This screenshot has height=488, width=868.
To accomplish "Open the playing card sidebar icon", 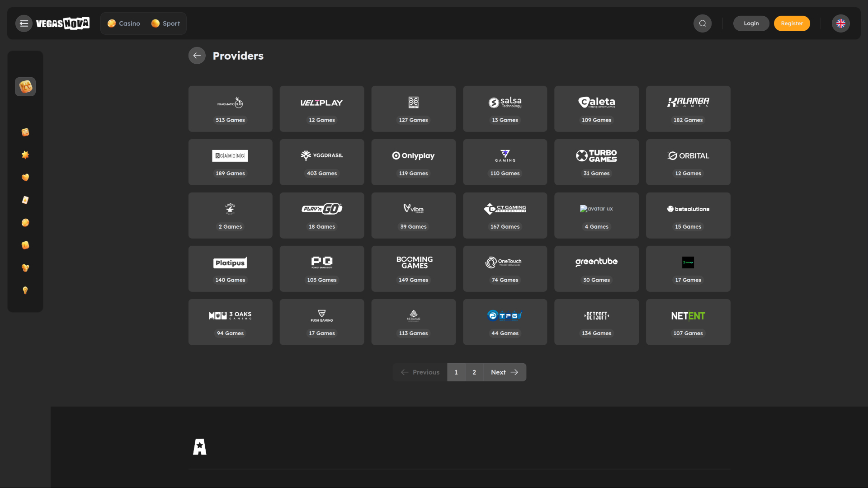I will pyautogui.click(x=25, y=200).
